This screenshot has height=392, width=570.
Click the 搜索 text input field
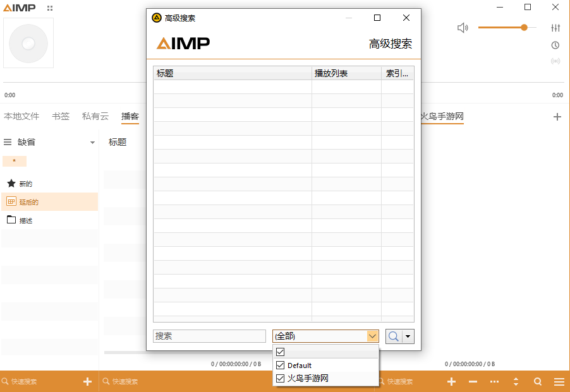[209, 336]
